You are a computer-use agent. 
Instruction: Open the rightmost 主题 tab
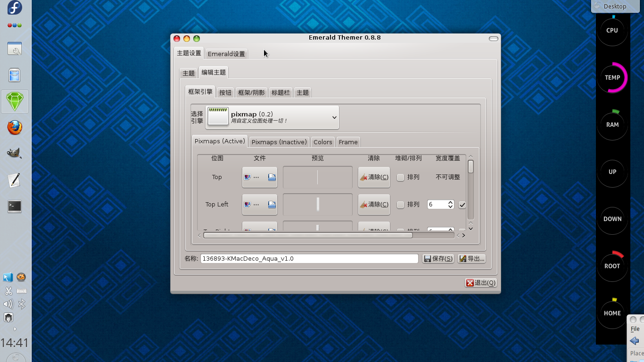(303, 92)
